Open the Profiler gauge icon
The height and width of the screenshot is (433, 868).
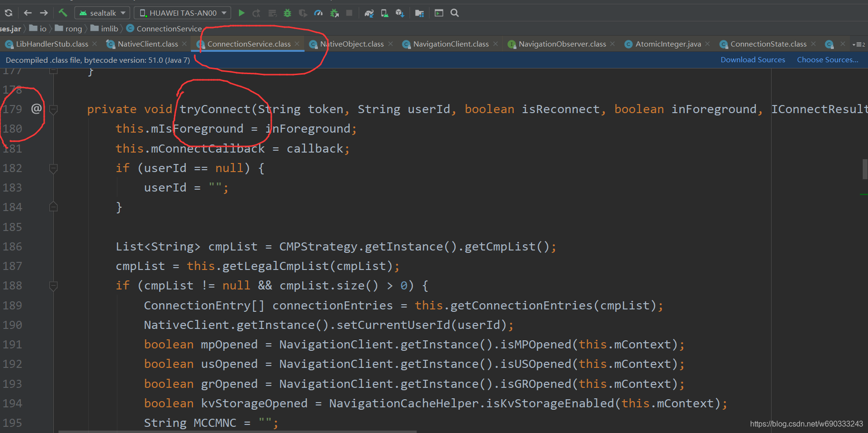click(x=318, y=13)
